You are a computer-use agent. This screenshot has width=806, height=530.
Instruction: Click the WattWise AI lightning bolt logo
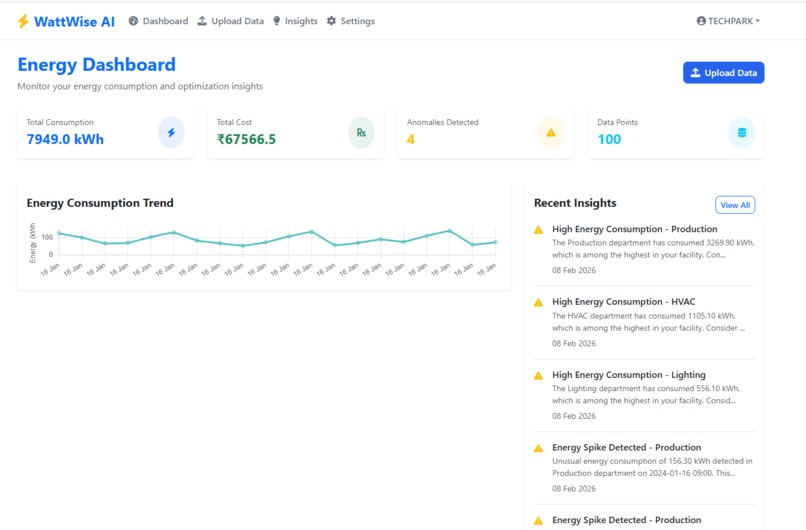pos(23,21)
